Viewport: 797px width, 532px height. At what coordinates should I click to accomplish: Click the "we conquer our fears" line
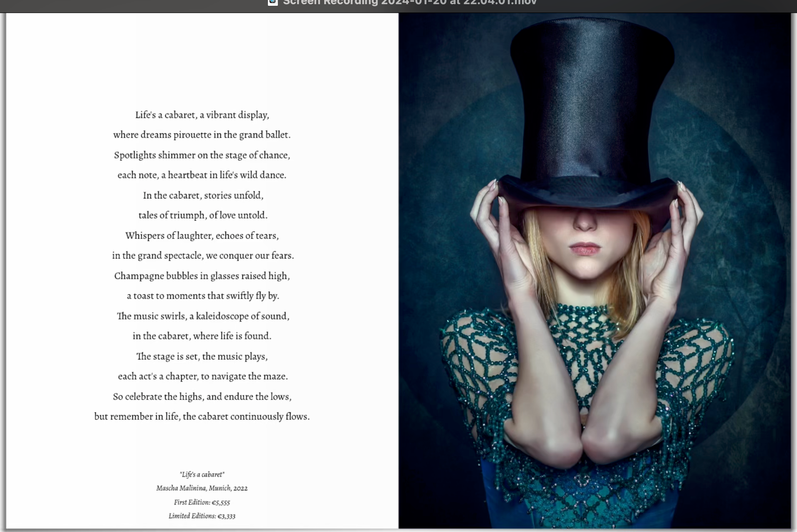203,256
